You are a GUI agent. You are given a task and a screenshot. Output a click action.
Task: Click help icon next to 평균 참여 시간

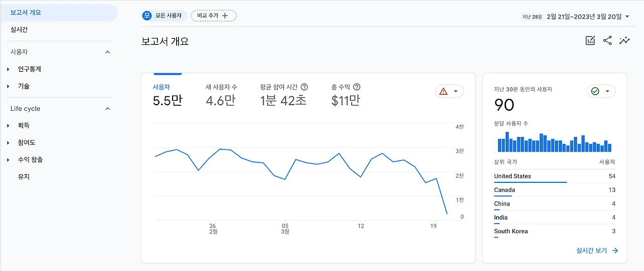tap(304, 87)
